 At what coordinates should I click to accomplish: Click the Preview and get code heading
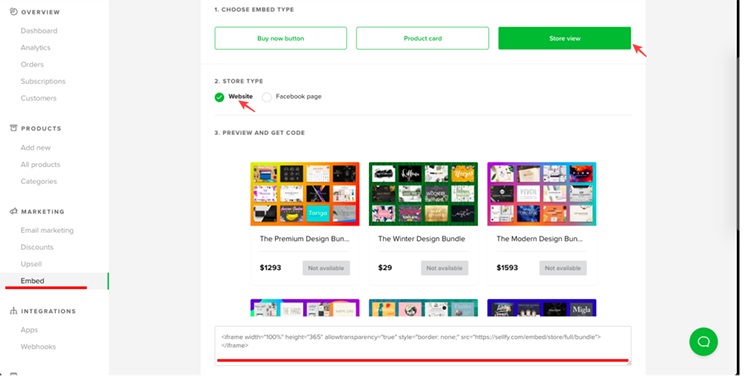[259, 133]
